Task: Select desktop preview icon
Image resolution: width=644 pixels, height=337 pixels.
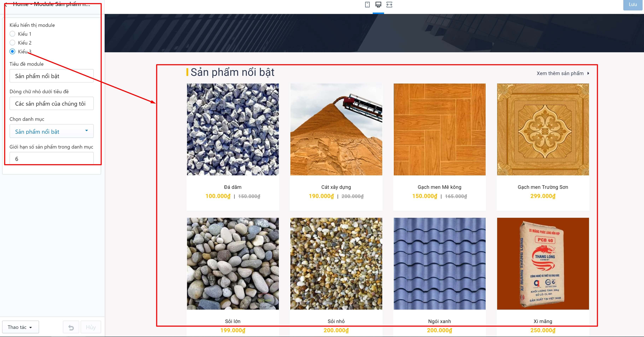Action: (x=378, y=5)
